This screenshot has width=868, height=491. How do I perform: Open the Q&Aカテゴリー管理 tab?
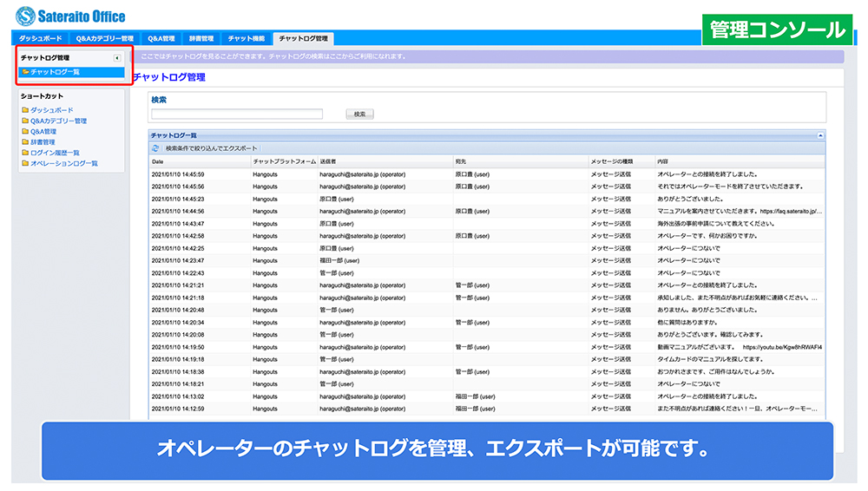point(104,39)
